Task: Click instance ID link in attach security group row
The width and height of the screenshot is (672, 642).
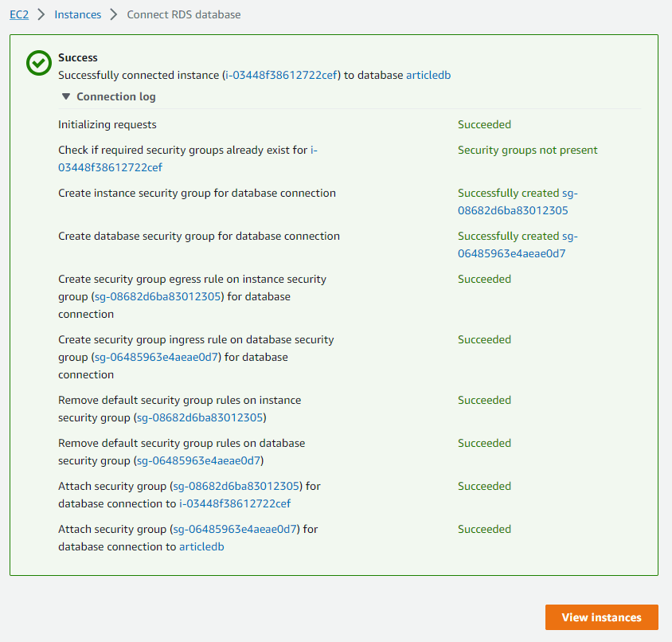Action: click(x=235, y=503)
